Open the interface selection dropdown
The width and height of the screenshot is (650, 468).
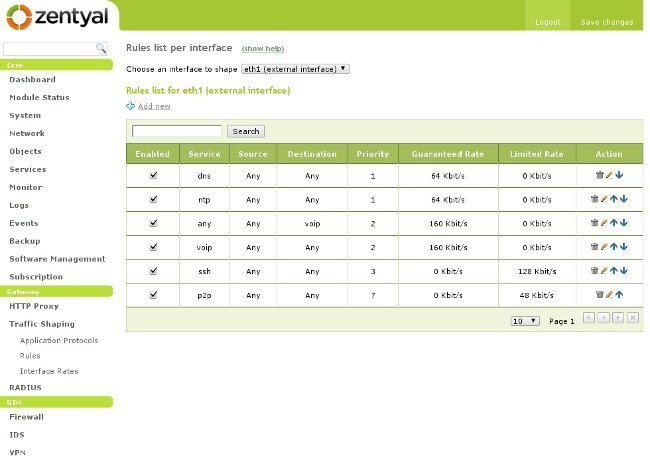pos(295,69)
